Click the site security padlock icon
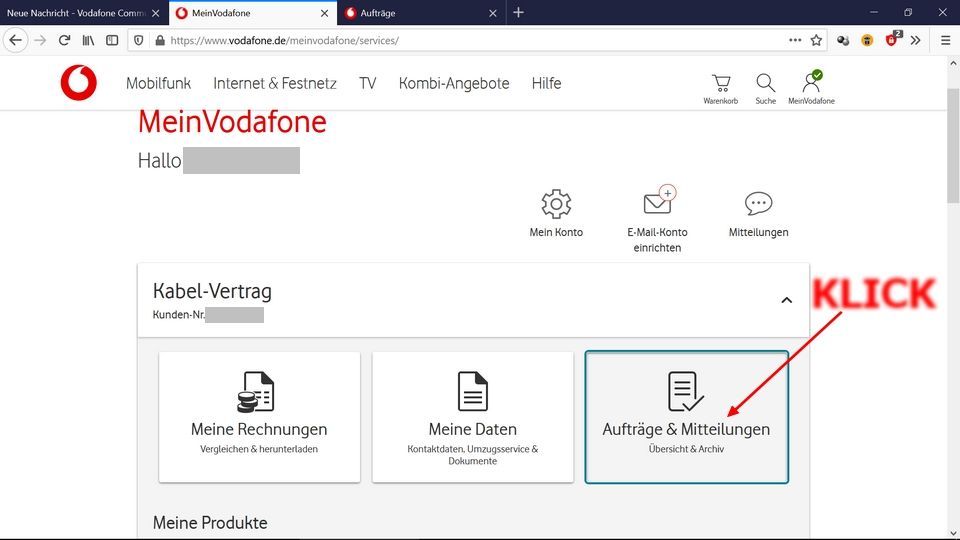The height and width of the screenshot is (540, 960). (x=160, y=40)
